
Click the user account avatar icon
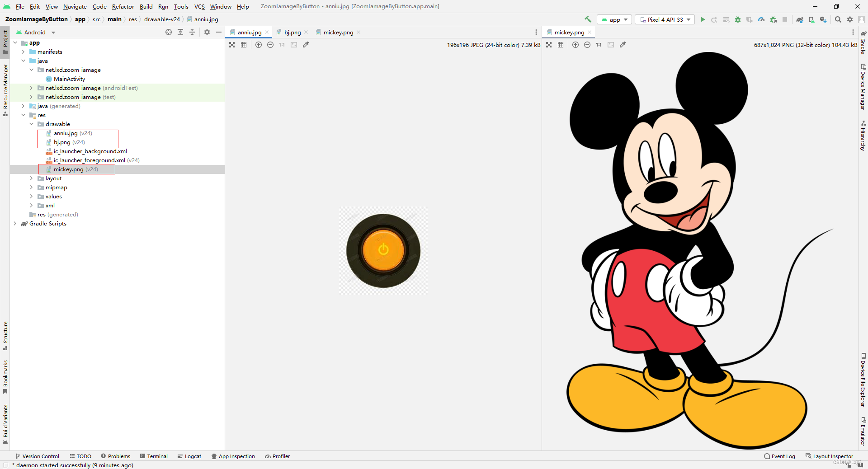(x=862, y=19)
